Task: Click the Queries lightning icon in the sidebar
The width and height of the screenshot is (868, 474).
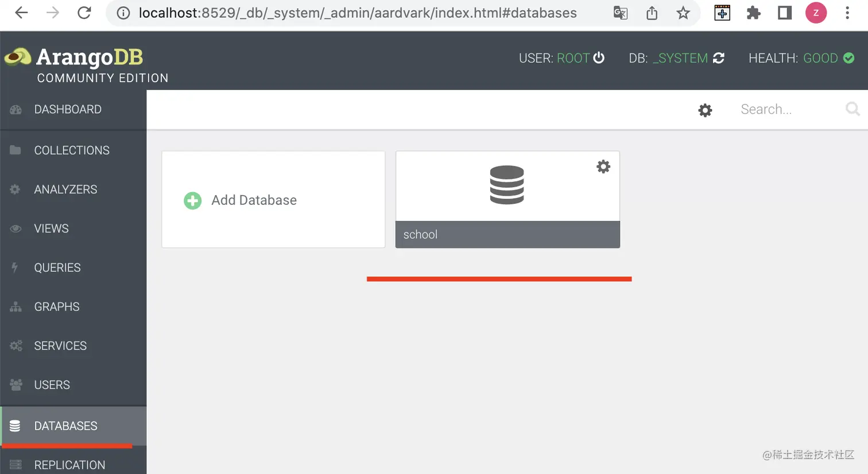Action: tap(15, 267)
